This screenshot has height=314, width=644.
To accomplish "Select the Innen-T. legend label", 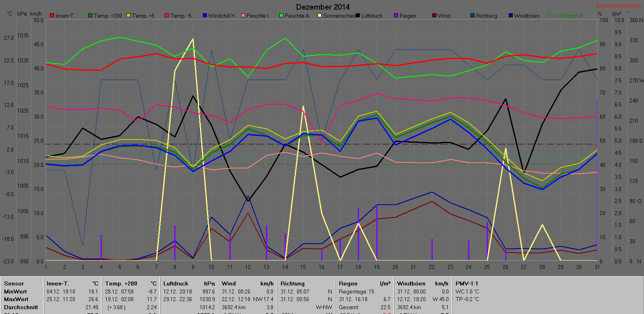I will 65,16.
